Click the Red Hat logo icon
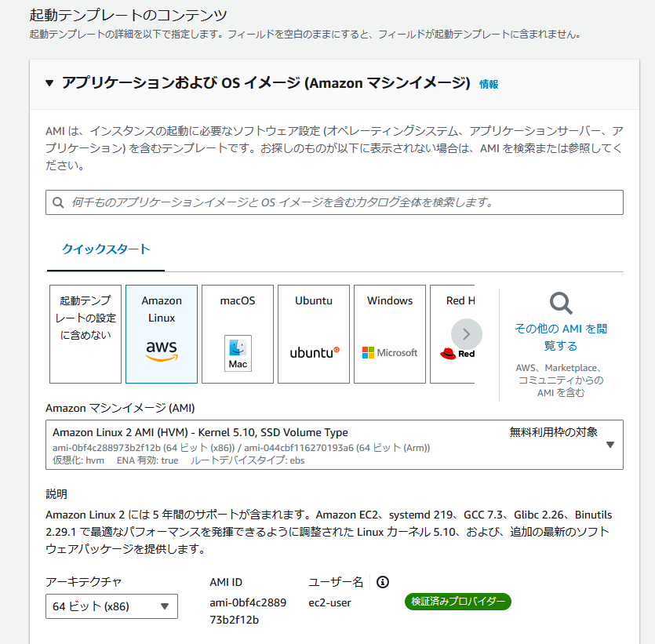 (x=457, y=354)
